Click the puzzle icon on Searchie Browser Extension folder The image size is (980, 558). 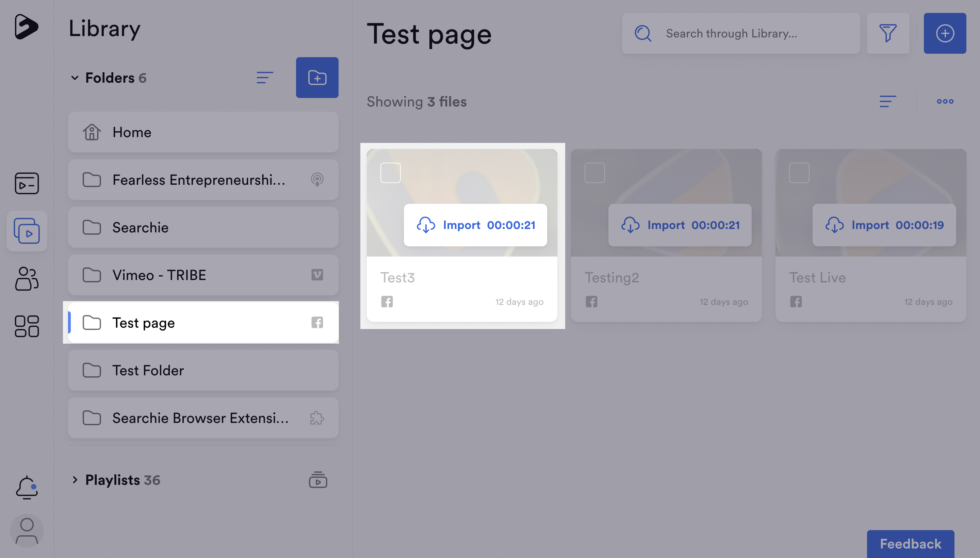[317, 418]
